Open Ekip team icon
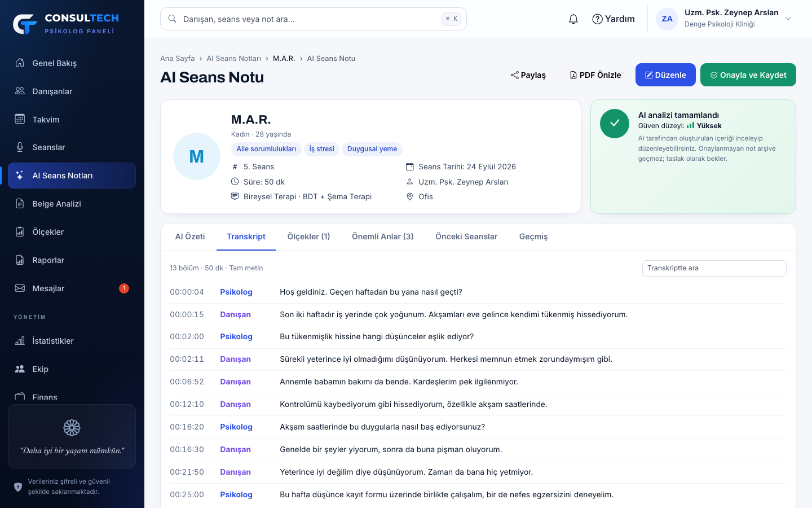The height and width of the screenshot is (508, 812). [20, 369]
